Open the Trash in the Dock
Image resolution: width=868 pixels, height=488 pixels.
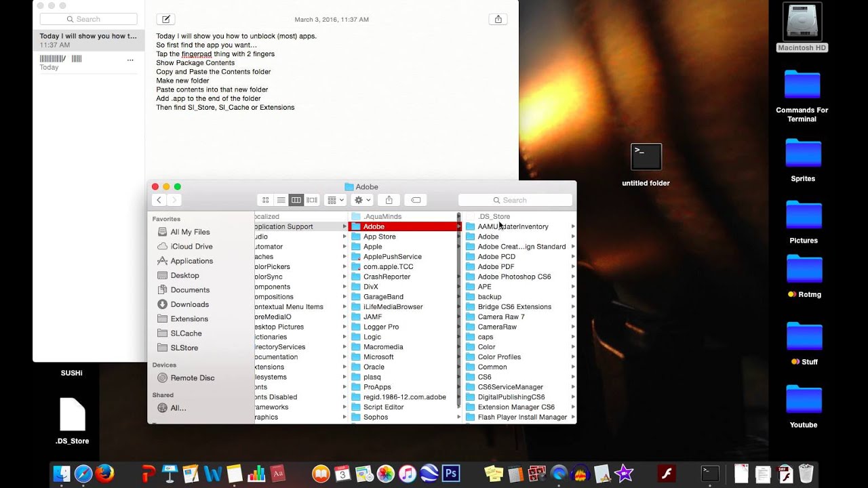(806, 473)
